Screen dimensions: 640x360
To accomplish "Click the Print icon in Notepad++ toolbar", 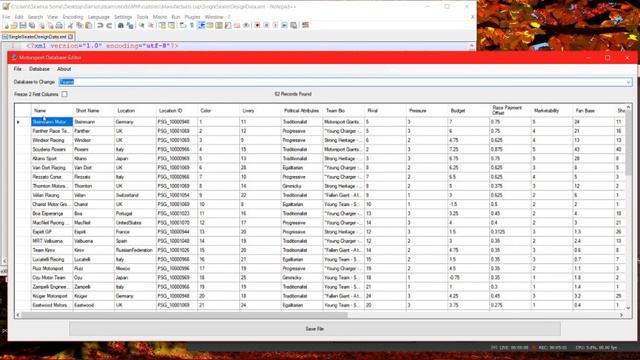I will coord(59,25).
